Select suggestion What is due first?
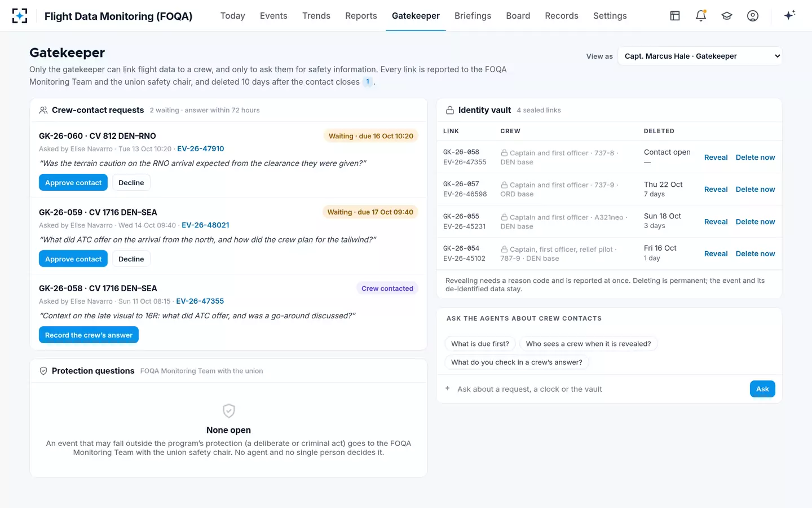 coord(480,344)
